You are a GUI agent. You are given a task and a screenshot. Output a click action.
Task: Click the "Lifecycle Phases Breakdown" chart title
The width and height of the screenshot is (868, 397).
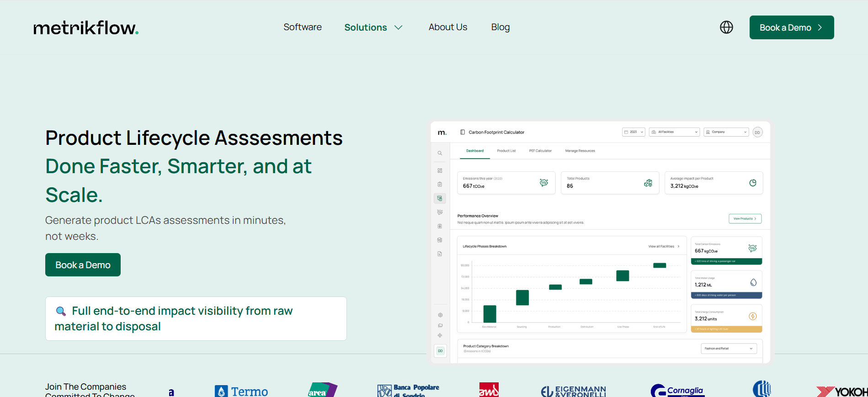coord(485,246)
